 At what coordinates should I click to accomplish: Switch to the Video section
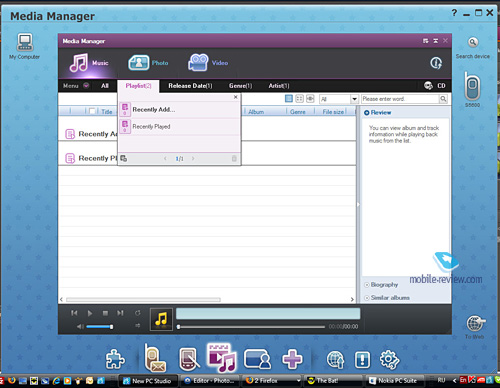point(208,63)
